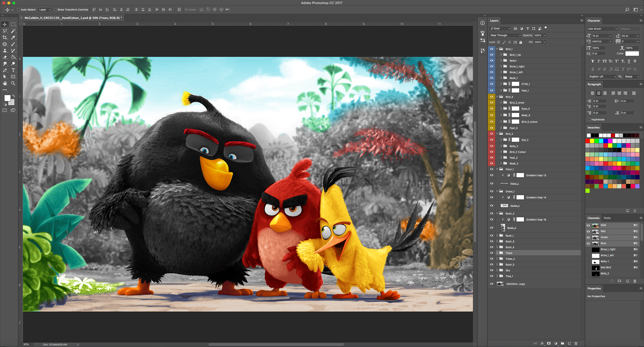Filter layers by adjustment layers
The width and height of the screenshot is (644, 347).
pyautogui.click(x=522, y=28)
